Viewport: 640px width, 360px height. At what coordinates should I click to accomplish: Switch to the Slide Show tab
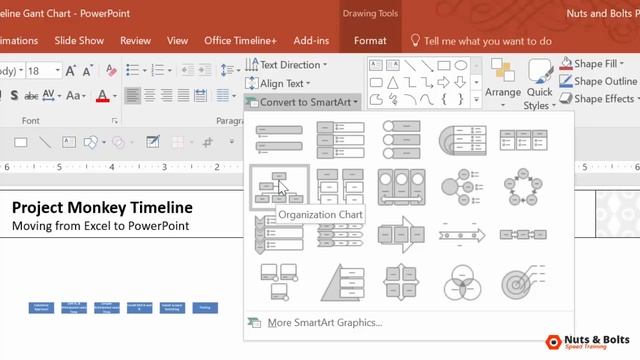79,40
